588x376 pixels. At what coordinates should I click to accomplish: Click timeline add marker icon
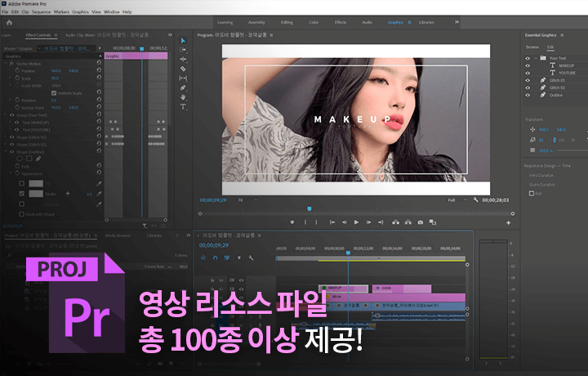238,257
